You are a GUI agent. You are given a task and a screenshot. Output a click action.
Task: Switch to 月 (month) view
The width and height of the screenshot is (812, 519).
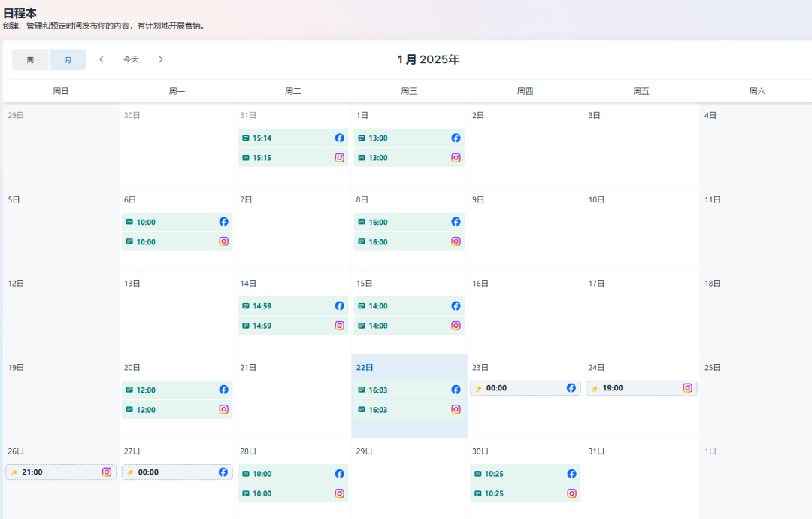pos(68,59)
